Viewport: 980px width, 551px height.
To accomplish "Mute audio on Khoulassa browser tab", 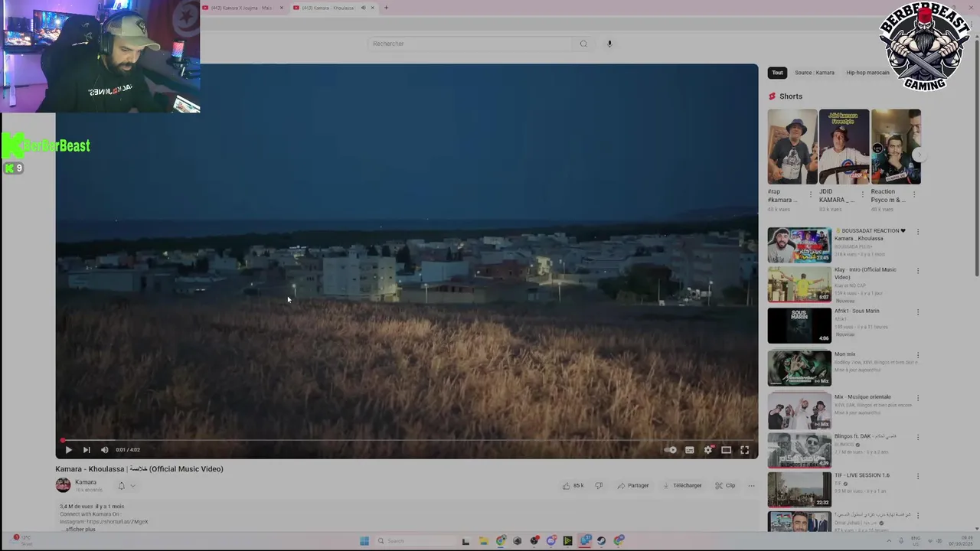I will point(363,8).
